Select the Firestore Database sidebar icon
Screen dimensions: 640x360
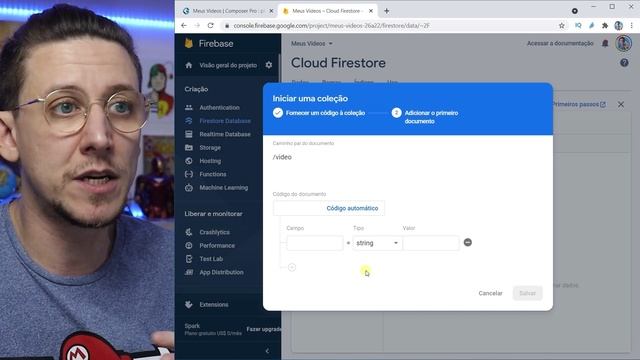tap(189, 121)
